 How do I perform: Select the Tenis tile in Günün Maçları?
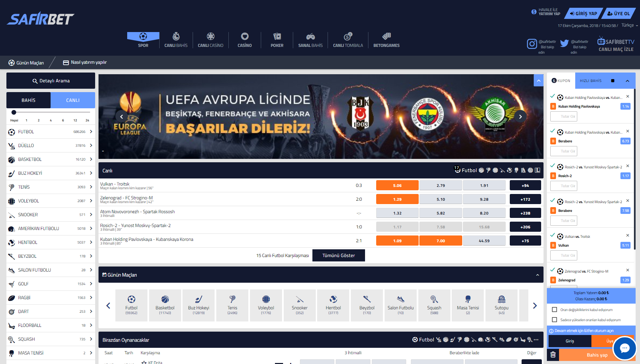[x=232, y=305]
